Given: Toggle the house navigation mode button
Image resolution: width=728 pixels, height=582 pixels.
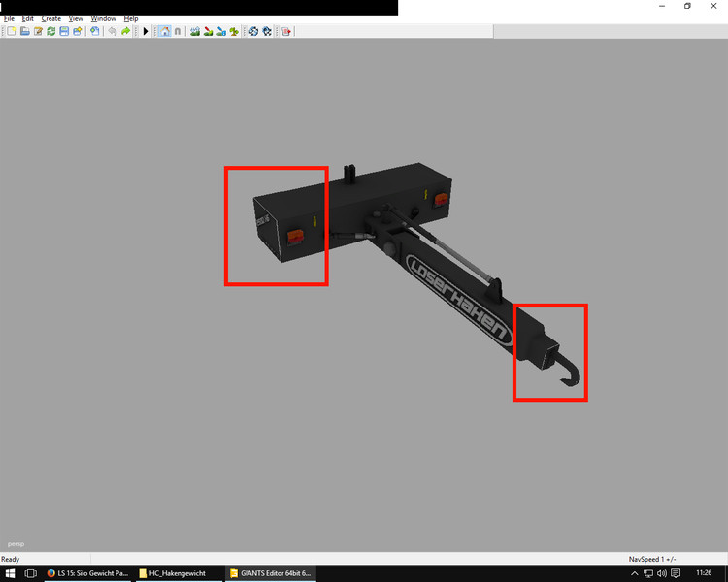Looking at the screenshot, I should (x=164, y=31).
